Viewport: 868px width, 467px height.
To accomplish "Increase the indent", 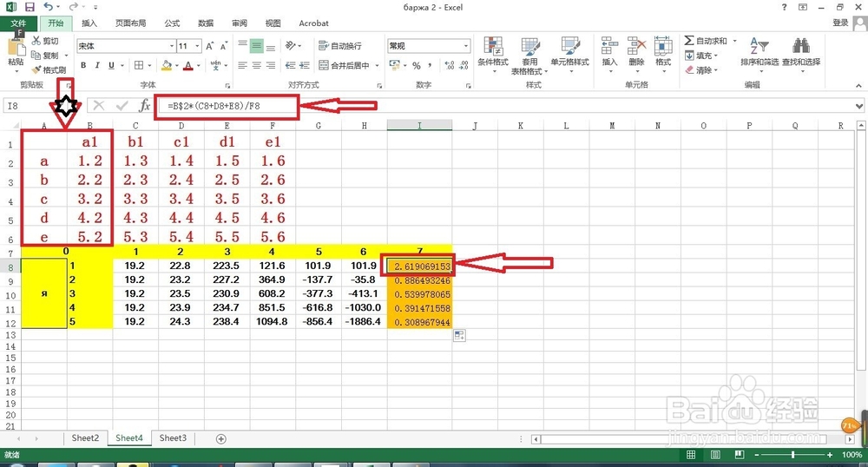I will (305, 65).
